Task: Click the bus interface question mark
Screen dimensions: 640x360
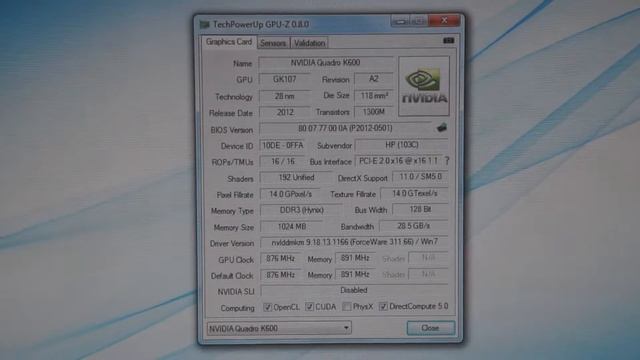Action: 447,161
